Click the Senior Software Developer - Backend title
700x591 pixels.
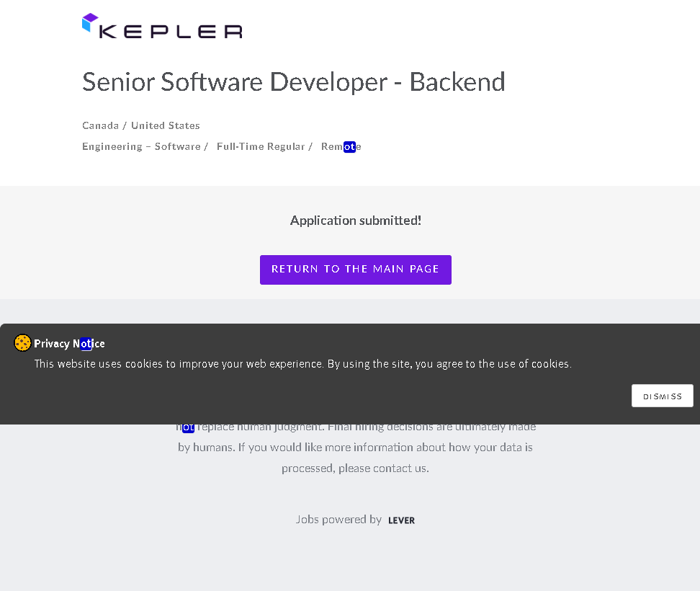293,81
